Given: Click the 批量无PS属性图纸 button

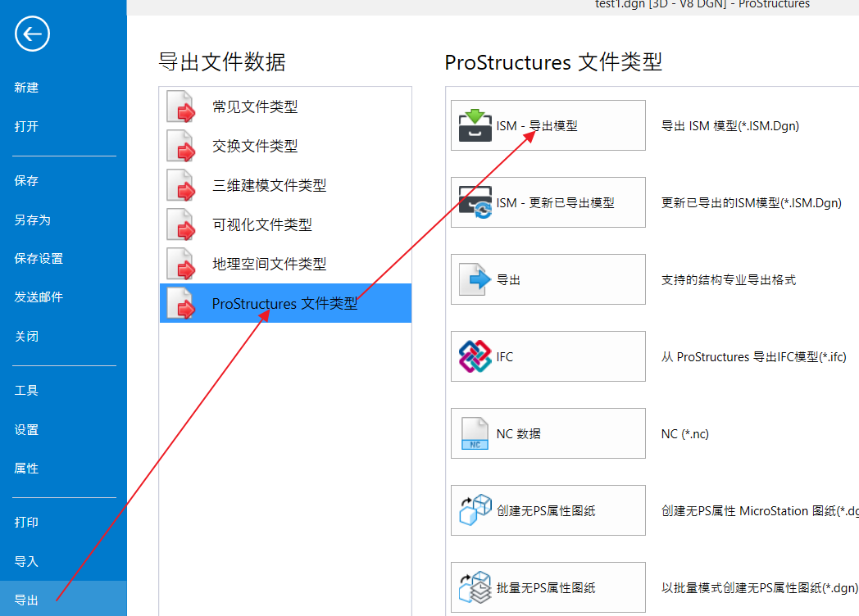Looking at the screenshot, I should click(548, 587).
